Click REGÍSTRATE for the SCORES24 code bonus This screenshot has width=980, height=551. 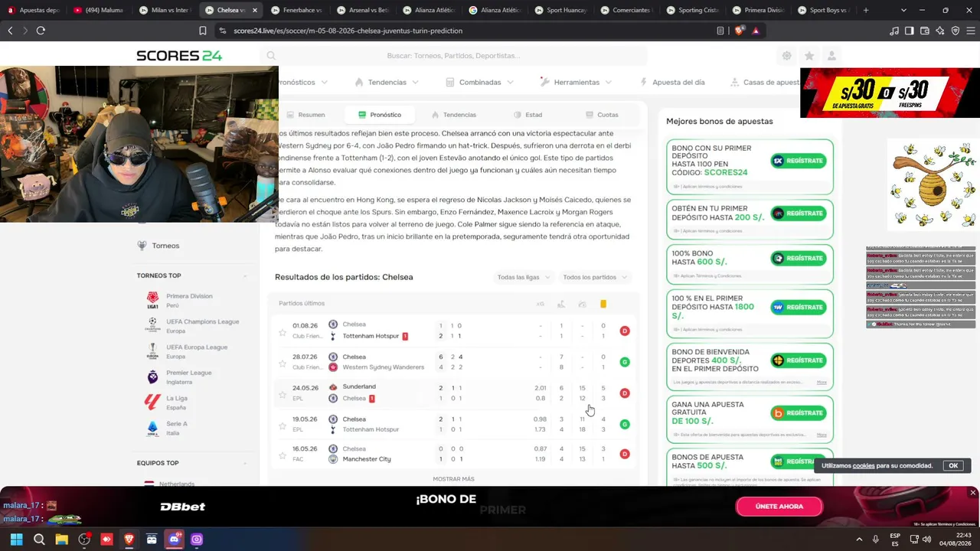[x=799, y=161]
